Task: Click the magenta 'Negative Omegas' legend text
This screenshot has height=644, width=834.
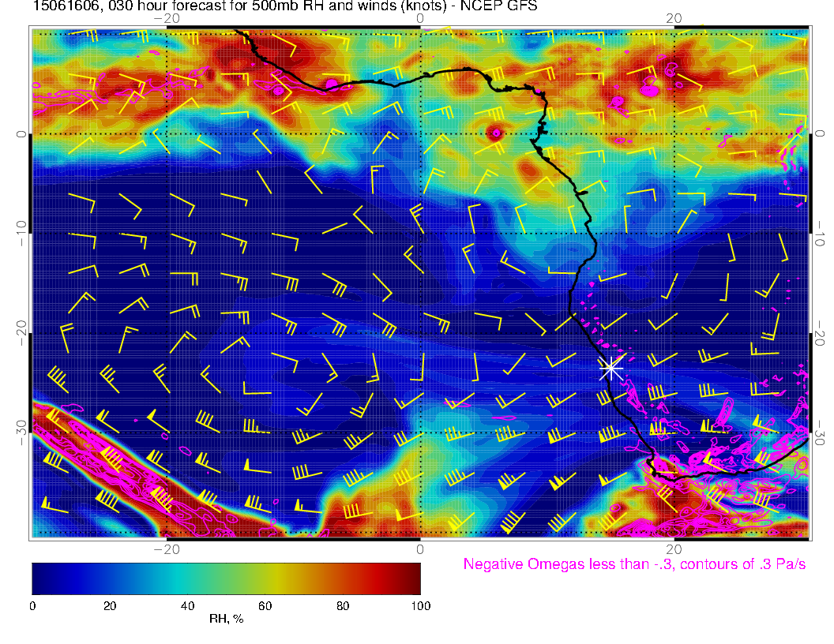Action: pyautogui.click(x=634, y=563)
